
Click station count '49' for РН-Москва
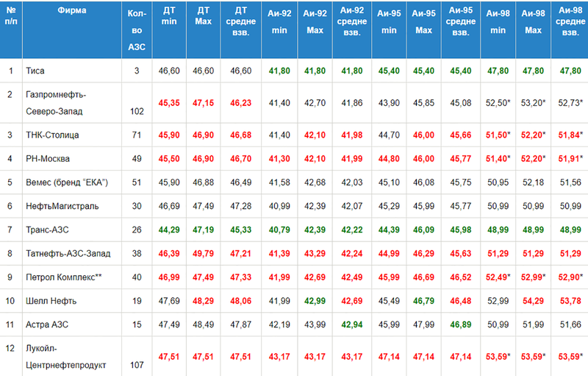click(x=137, y=159)
